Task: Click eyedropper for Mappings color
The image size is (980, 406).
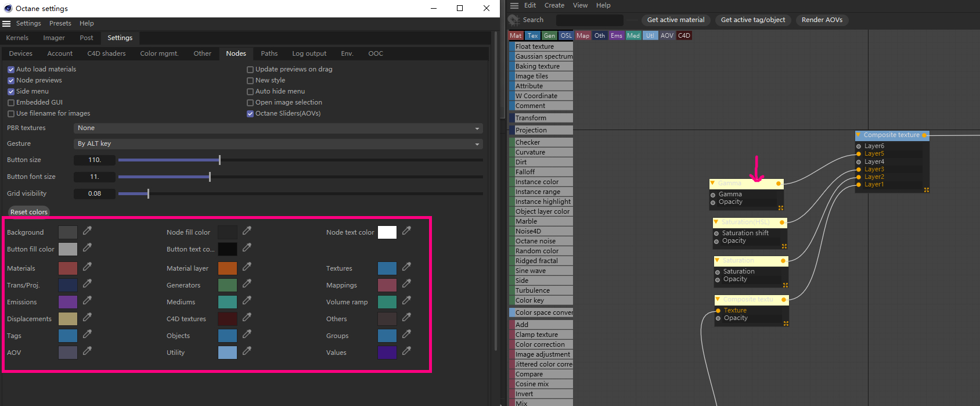Action: coord(406,284)
